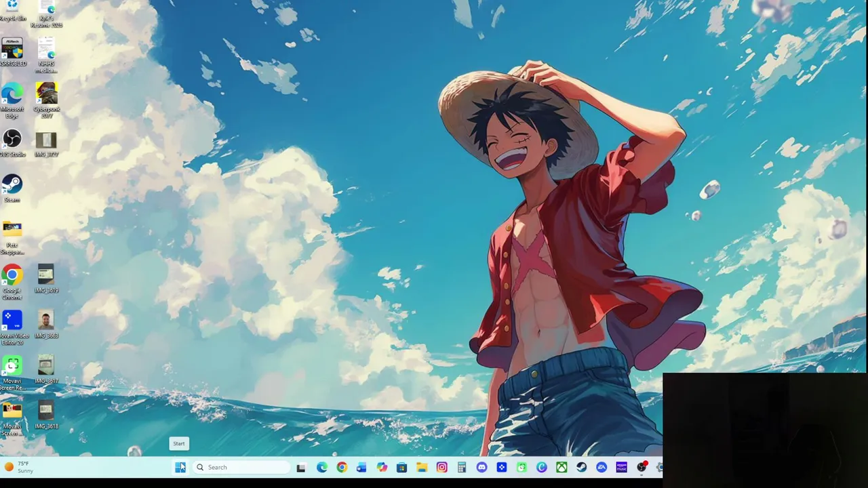868x488 pixels.
Task: Open Microsoft Word from the taskbar
Action: point(361,467)
